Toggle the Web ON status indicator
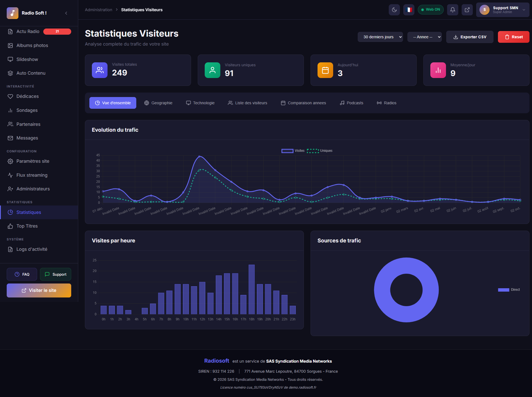Viewport: 532px width, 397px height. [x=430, y=10]
